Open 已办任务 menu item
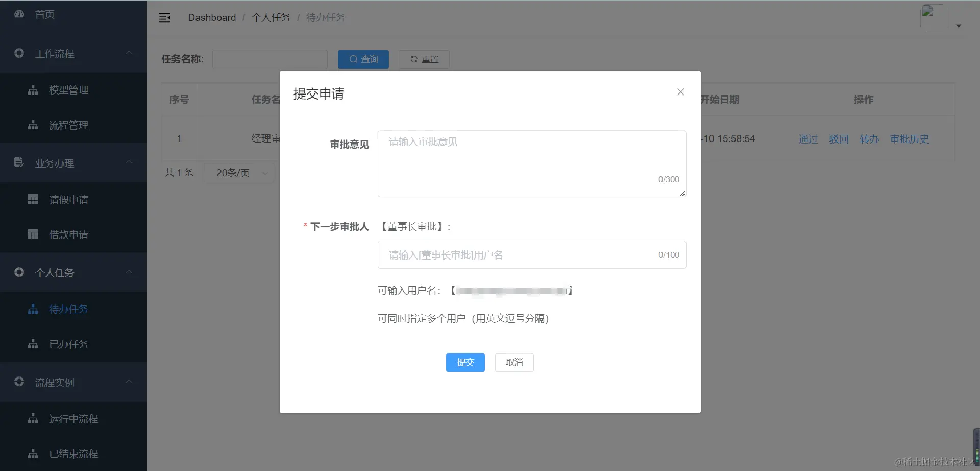Image resolution: width=980 pixels, height=471 pixels. [73, 344]
